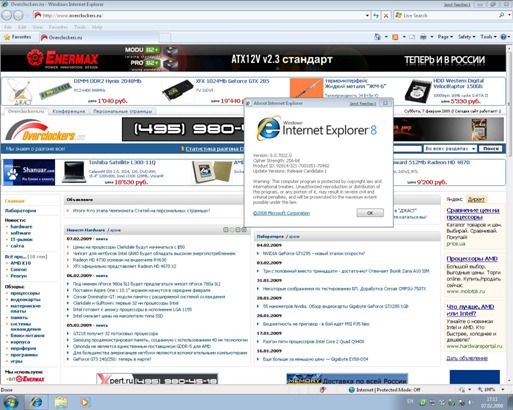Click the site search Поиск button
Viewport: 513px width, 410px height.
point(491,149)
